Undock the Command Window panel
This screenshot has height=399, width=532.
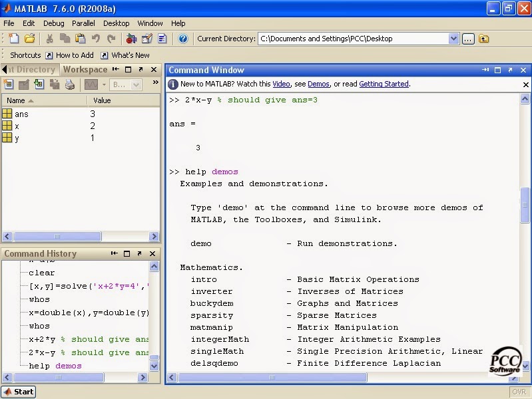510,70
